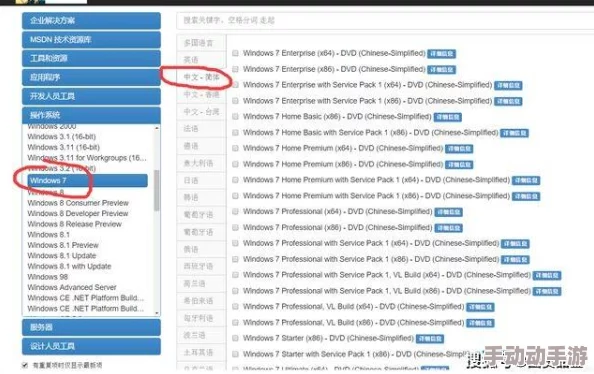
Task: View 详细信息 for Professional with Service Pack 1 (x64)
Action: pos(515,244)
